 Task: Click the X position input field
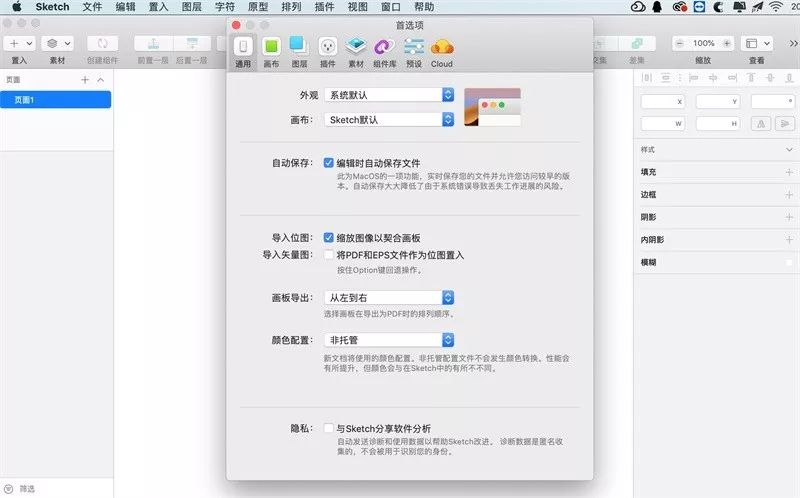click(662, 101)
